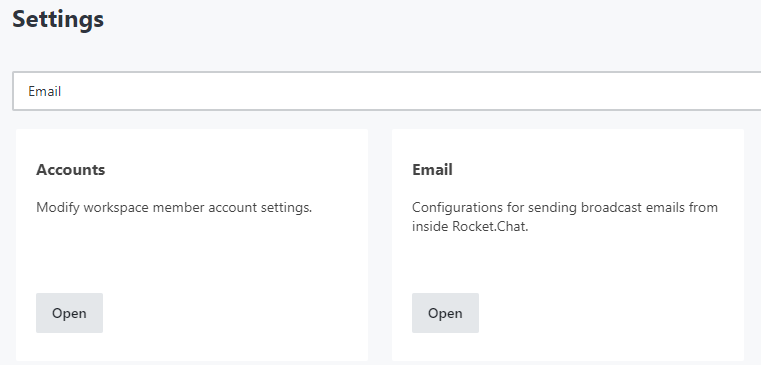Click the Accounts card description text
The image size is (761, 365).
coord(174,208)
